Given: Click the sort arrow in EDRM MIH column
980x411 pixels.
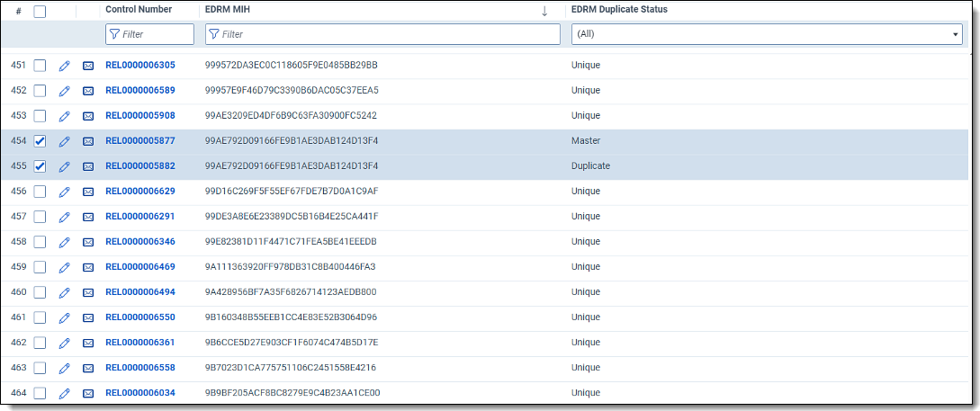Looking at the screenshot, I should tap(544, 11).
